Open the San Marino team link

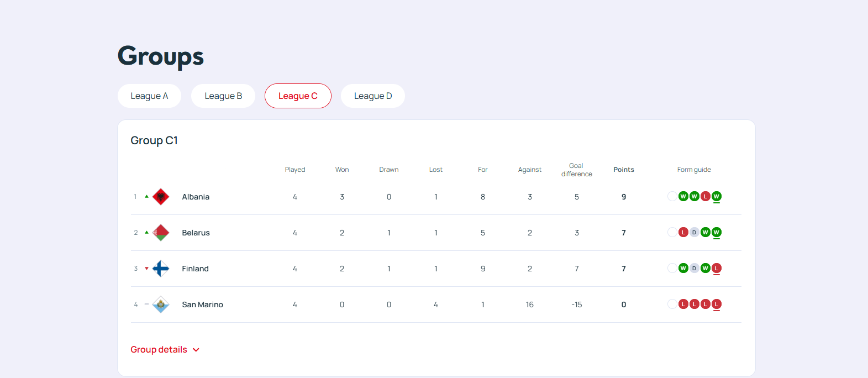click(202, 305)
